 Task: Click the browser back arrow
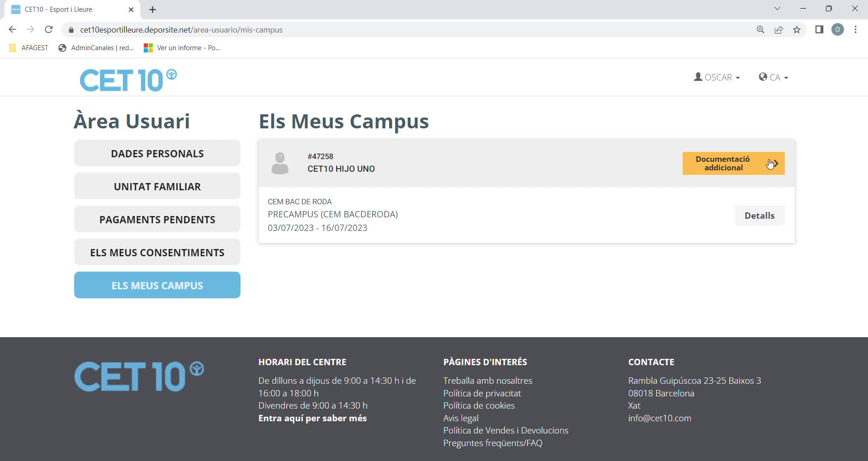(x=12, y=29)
